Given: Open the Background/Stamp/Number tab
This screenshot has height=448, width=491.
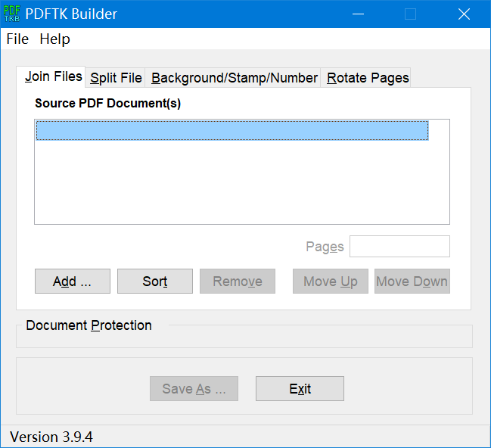Looking at the screenshot, I should 233,78.
